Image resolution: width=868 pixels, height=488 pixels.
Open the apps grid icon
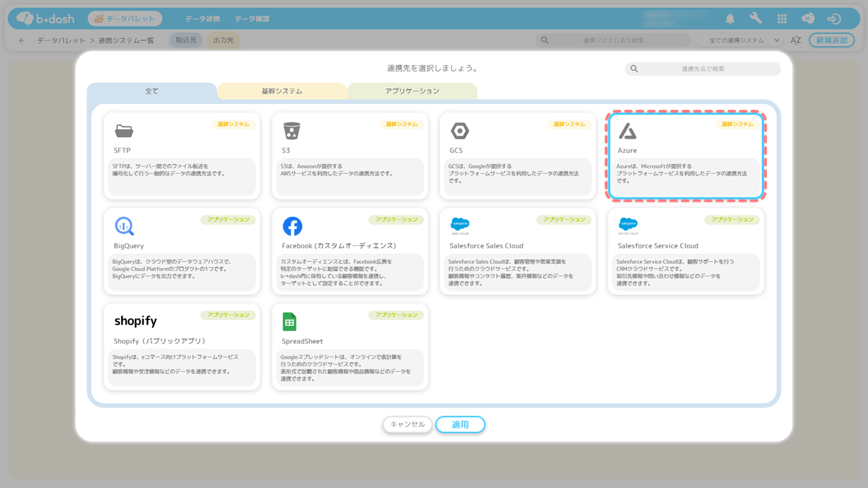(x=782, y=19)
